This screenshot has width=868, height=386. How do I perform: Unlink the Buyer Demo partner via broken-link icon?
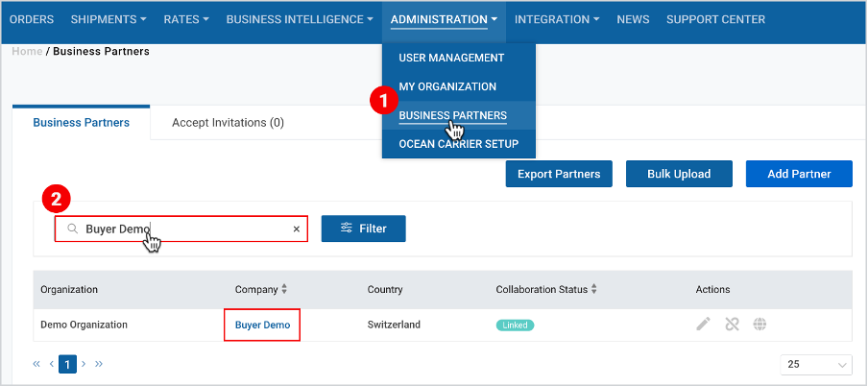pyautogui.click(x=732, y=325)
